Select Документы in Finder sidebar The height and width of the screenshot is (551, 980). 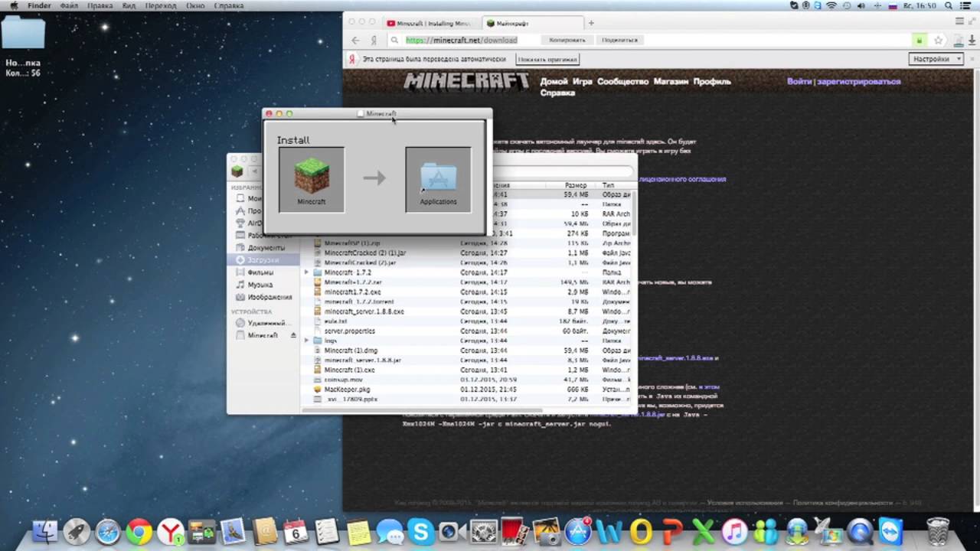(266, 248)
